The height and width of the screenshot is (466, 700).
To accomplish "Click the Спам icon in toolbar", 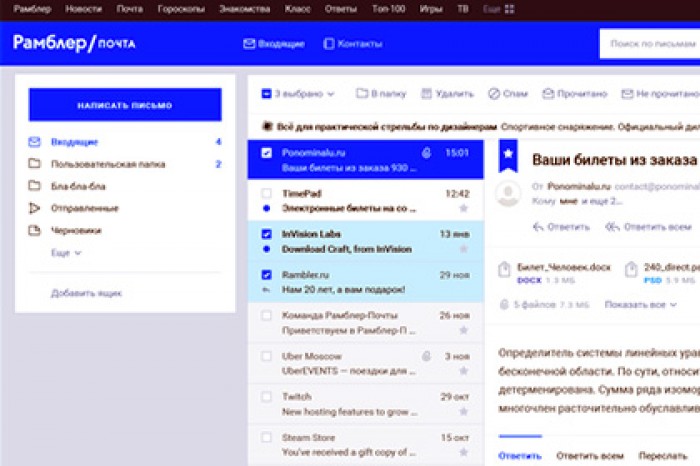I will [x=494, y=93].
